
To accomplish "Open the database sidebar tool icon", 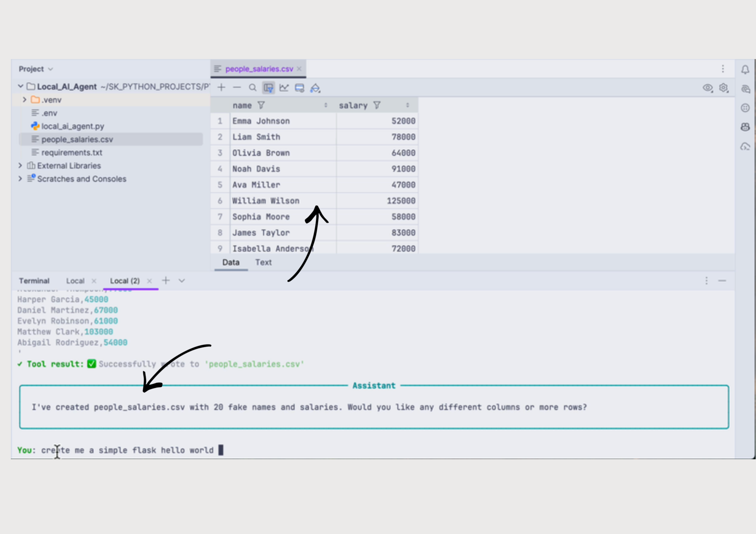I will click(x=745, y=108).
